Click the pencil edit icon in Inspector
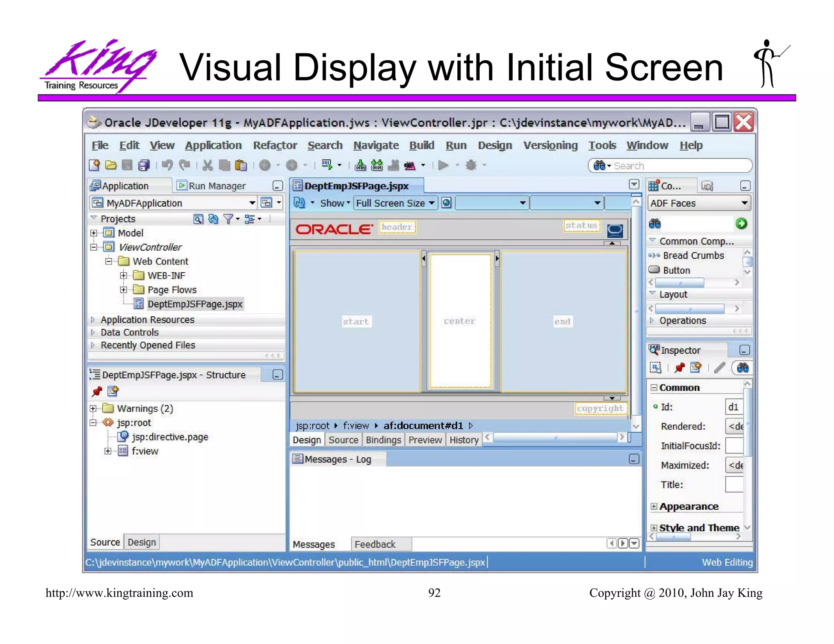This screenshot has height=644, width=834. coord(720,368)
